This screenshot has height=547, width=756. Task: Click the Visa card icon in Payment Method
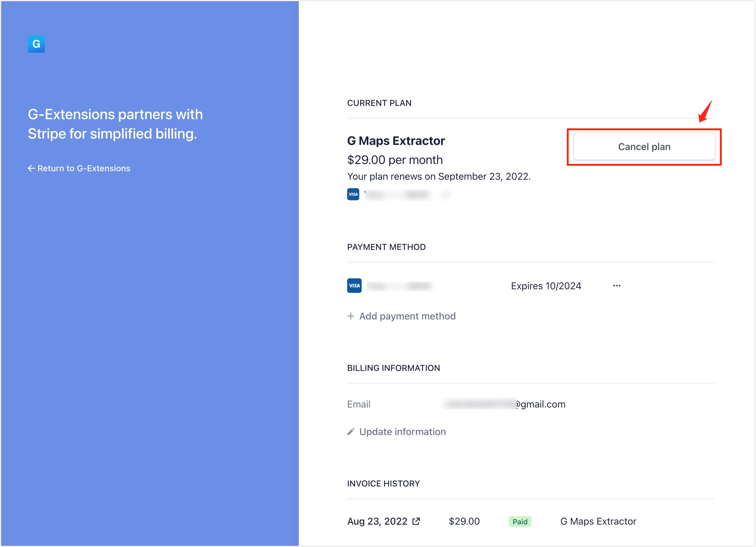(x=354, y=286)
